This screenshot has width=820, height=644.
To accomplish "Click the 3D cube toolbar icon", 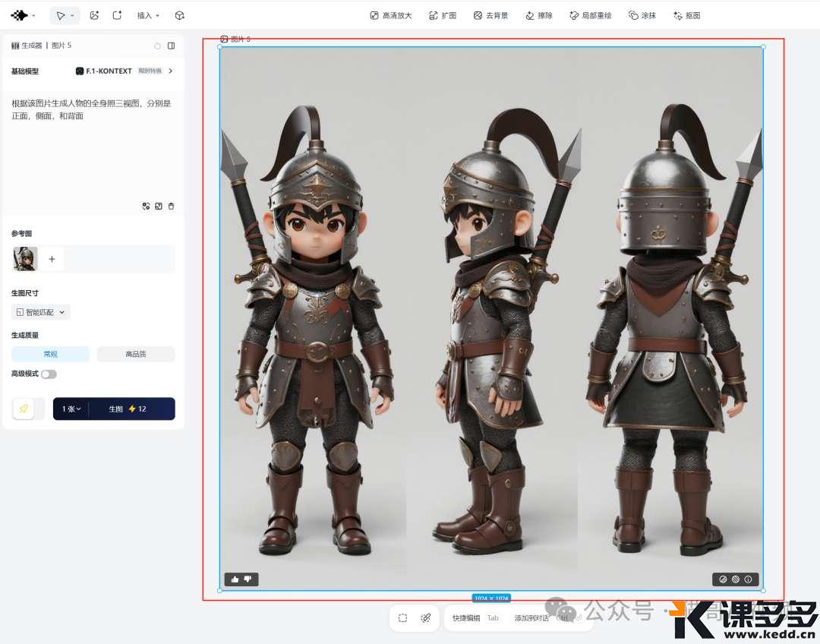I will (179, 15).
